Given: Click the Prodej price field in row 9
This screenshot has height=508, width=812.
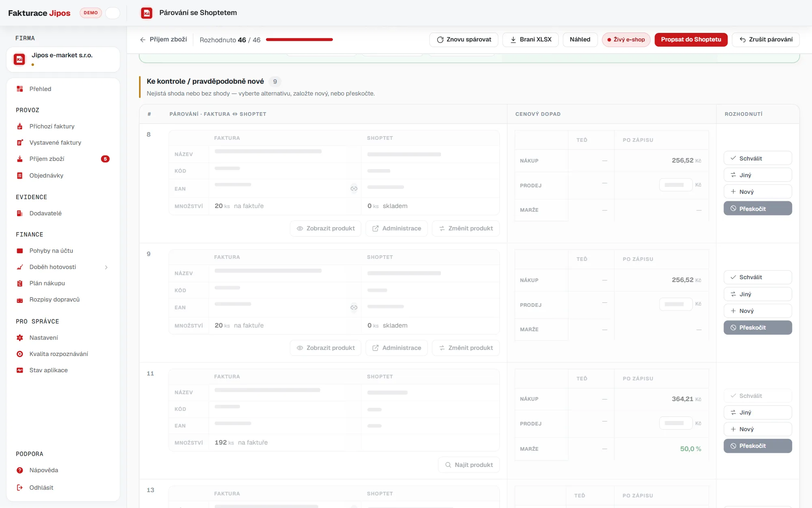Looking at the screenshot, I should (676, 304).
